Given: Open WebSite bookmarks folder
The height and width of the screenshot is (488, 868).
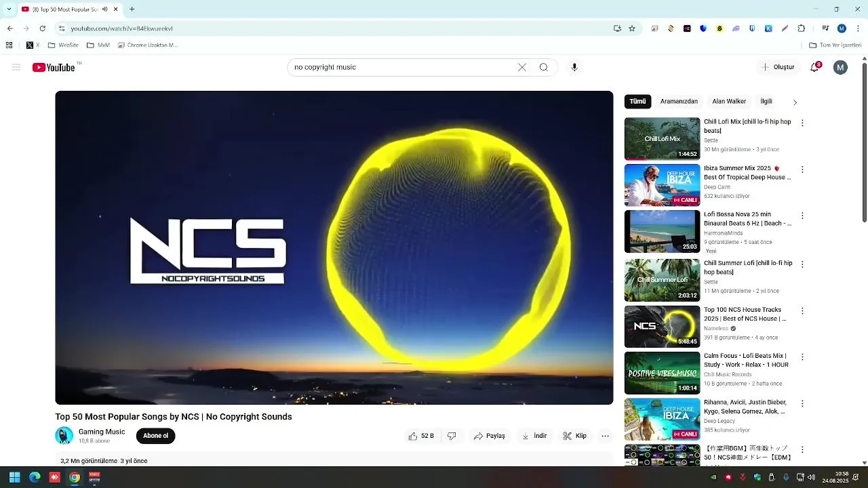Looking at the screenshot, I should coord(63,45).
